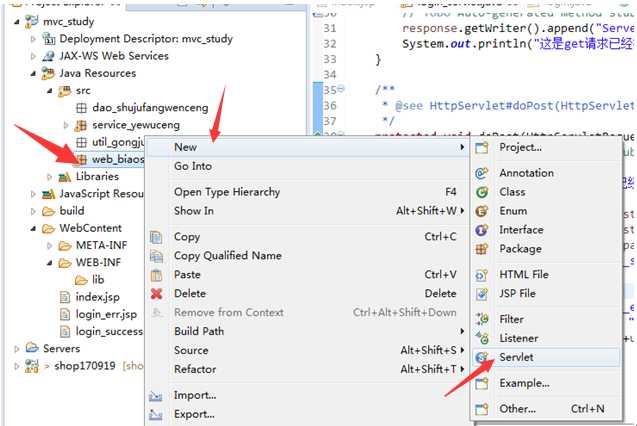Screen dimensions: 637x426
Task: Click the response.getWriter() code line
Action: [518, 28]
